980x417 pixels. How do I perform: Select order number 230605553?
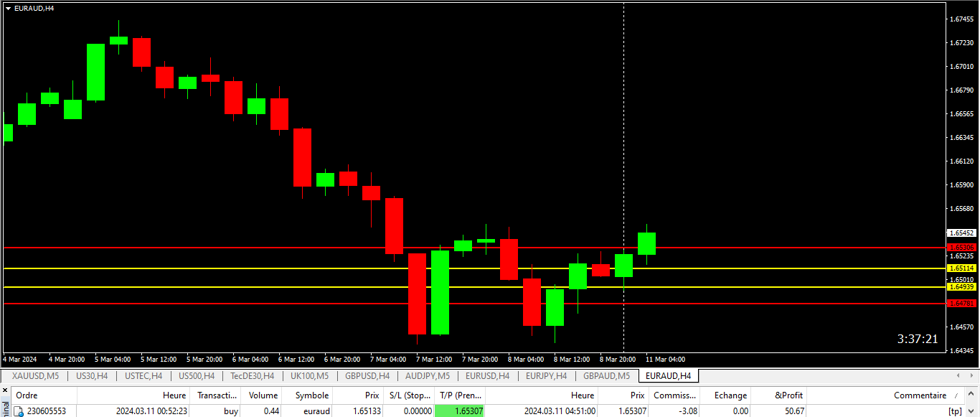46,411
